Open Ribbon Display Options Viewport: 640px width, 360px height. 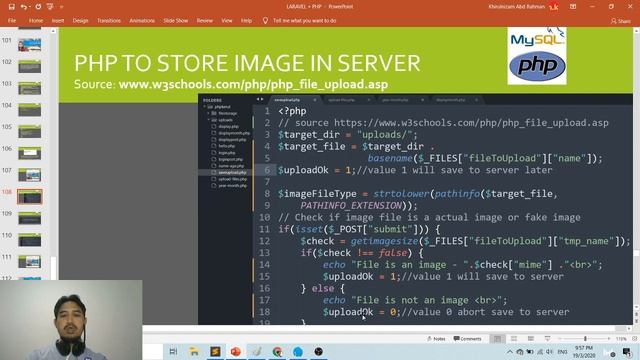573,7
